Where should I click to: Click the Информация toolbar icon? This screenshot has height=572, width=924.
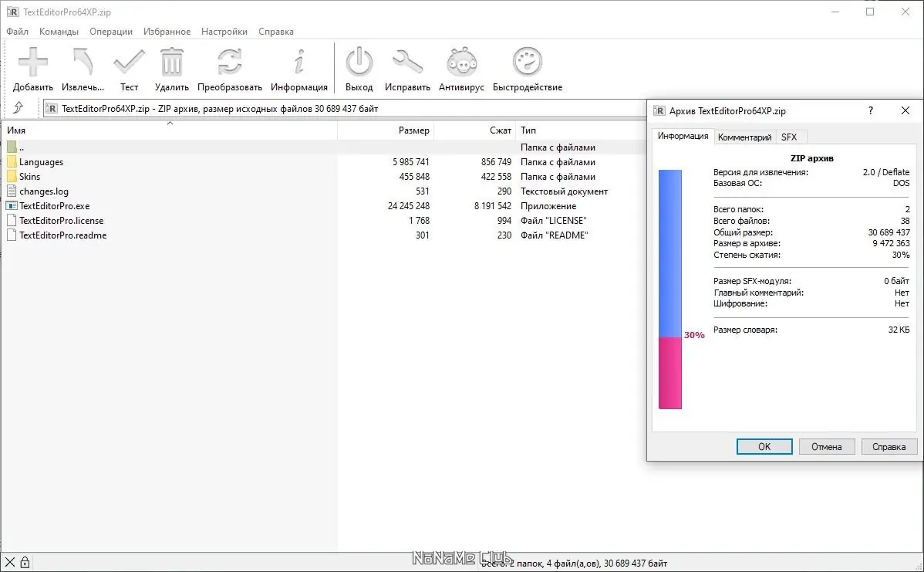click(299, 62)
